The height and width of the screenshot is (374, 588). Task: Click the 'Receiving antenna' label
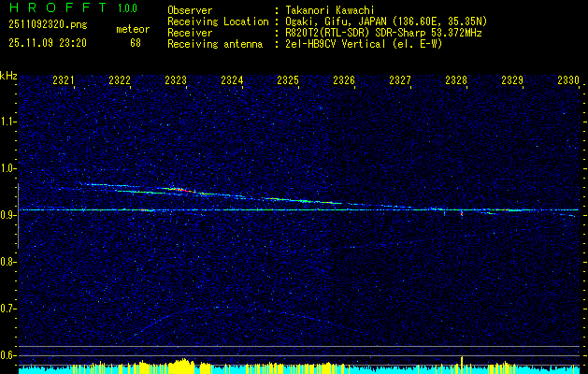coord(215,44)
